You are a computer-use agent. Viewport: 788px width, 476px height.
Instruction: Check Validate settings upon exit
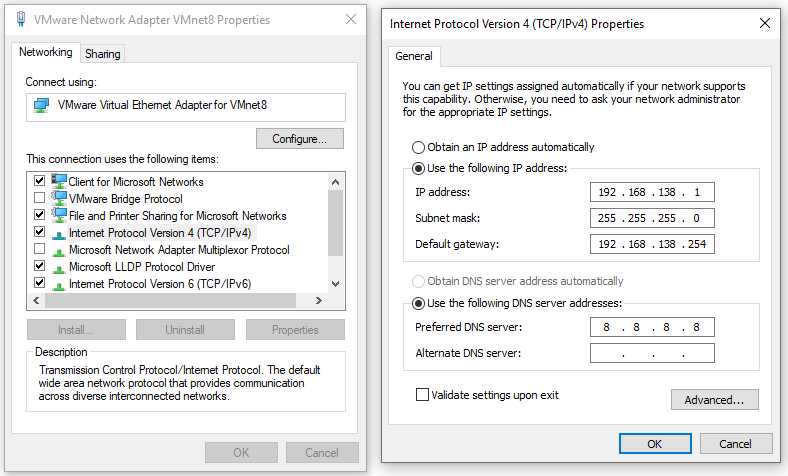(422, 395)
